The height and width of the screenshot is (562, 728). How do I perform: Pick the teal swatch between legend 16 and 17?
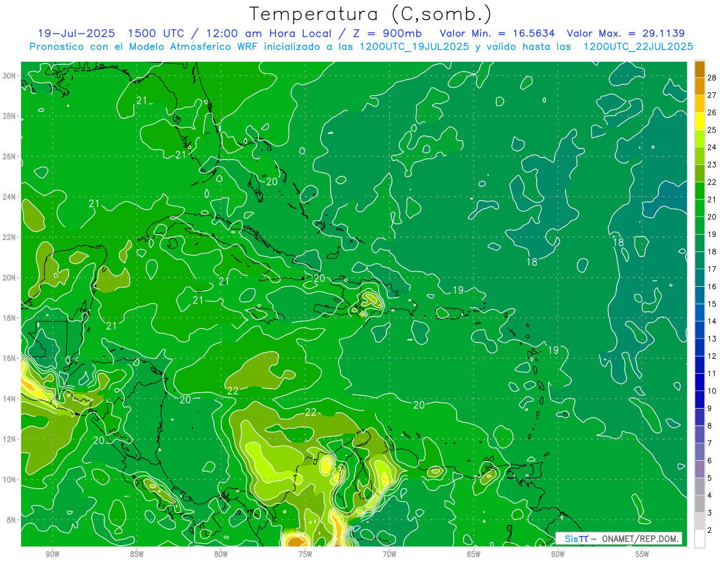coord(699,278)
